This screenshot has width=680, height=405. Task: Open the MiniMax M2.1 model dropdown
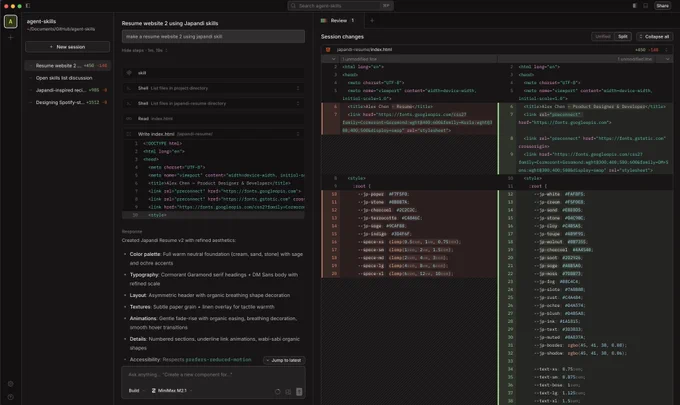172,391
